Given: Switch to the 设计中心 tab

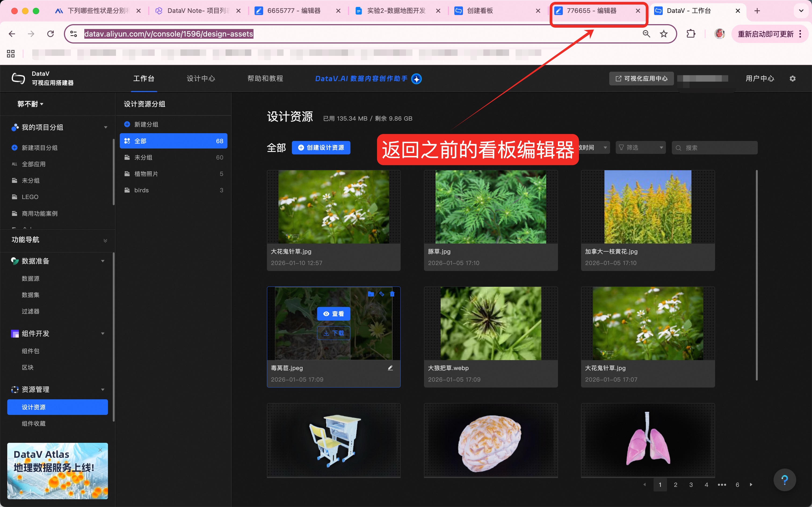Looking at the screenshot, I should coord(201,78).
